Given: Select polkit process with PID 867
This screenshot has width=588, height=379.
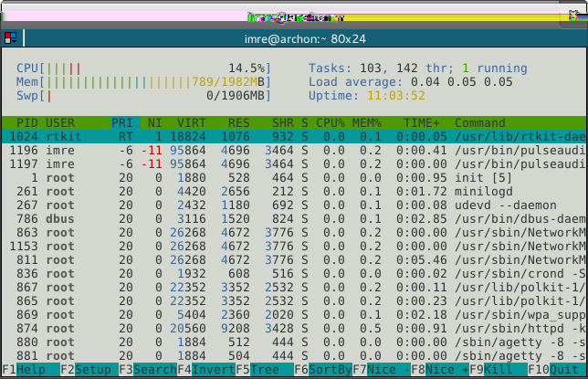Looking at the screenshot, I should click(294, 288).
